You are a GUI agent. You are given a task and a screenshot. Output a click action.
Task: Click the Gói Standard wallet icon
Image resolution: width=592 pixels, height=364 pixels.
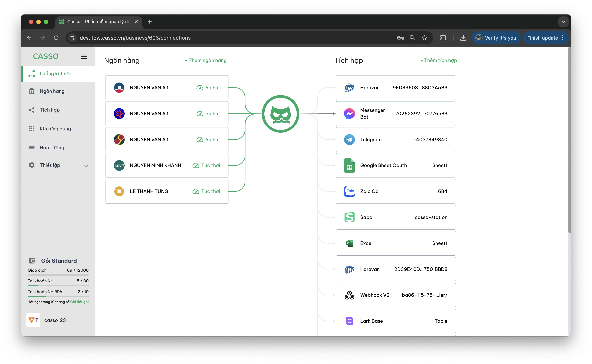[x=32, y=261]
